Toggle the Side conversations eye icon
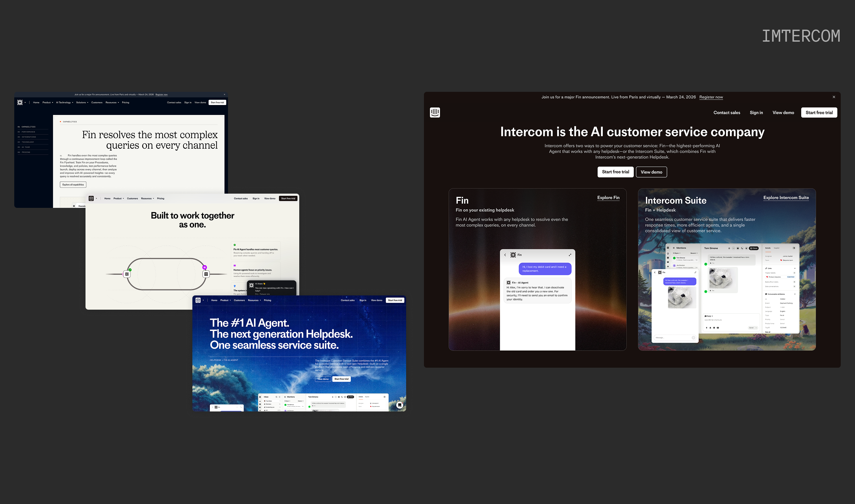855x504 pixels. click(x=794, y=287)
